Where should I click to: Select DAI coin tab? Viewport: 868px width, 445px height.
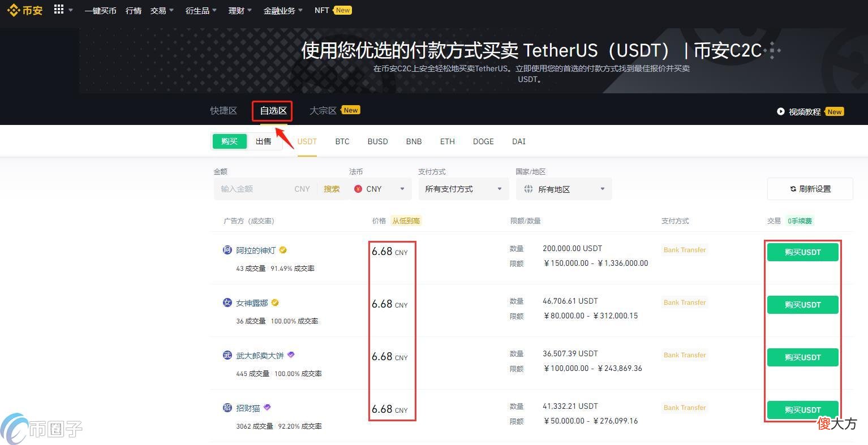[519, 141]
